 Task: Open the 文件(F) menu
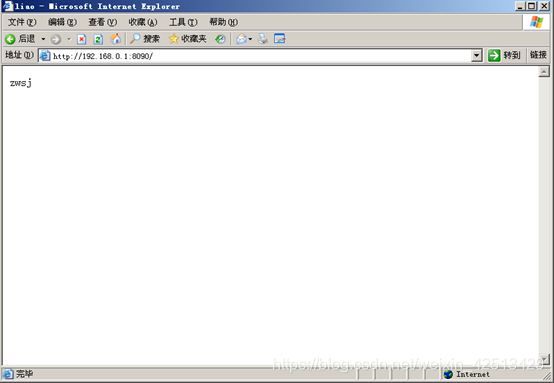coord(22,22)
